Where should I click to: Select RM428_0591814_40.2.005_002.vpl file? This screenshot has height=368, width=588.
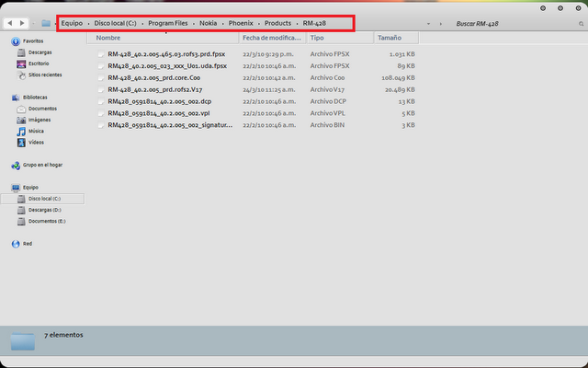159,113
